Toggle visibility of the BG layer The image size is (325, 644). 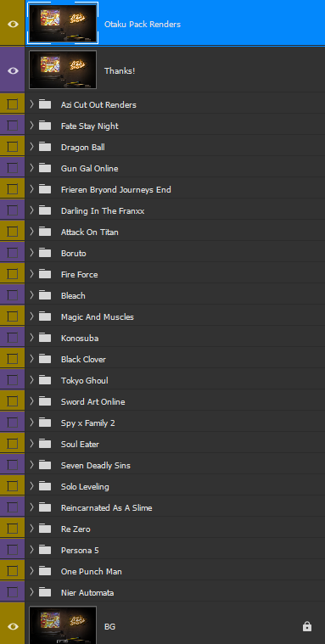tap(13, 626)
